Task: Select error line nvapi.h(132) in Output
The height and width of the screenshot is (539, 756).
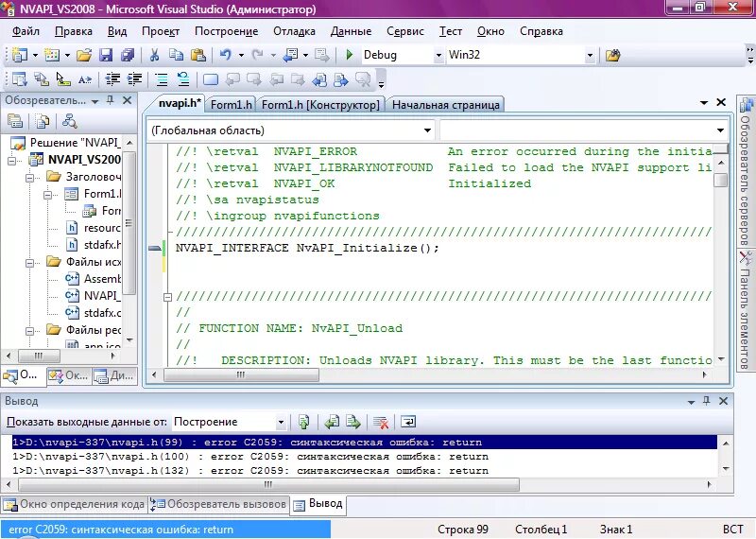Action: click(364, 471)
